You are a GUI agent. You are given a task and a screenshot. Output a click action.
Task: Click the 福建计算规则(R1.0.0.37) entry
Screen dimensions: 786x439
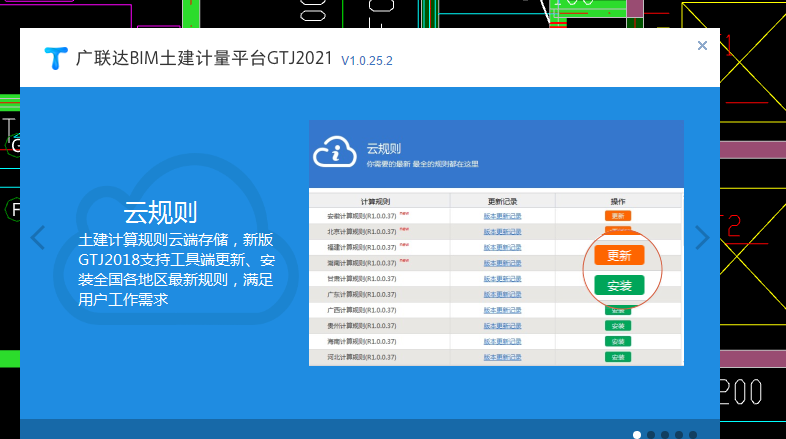pos(361,247)
